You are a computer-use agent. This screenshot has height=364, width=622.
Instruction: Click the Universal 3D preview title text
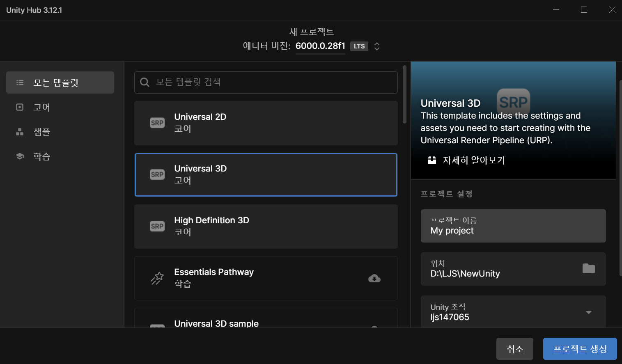pyautogui.click(x=450, y=103)
